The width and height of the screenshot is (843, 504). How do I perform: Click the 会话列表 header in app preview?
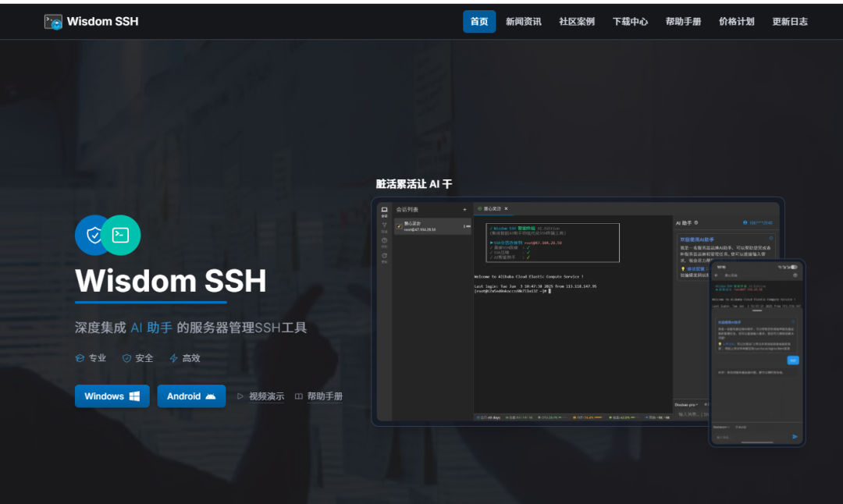[x=407, y=210]
